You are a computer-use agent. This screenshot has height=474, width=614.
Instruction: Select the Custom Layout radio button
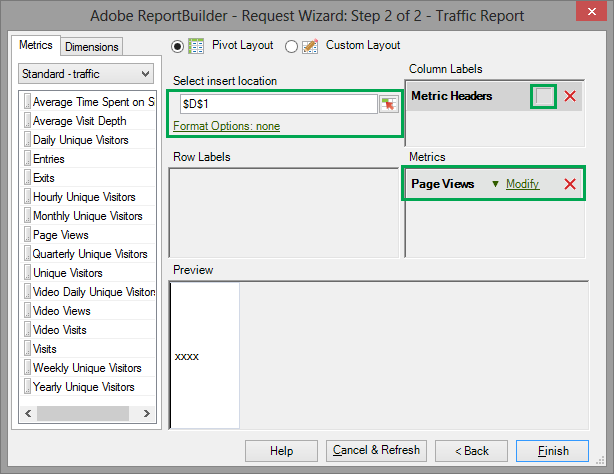coord(291,47)
